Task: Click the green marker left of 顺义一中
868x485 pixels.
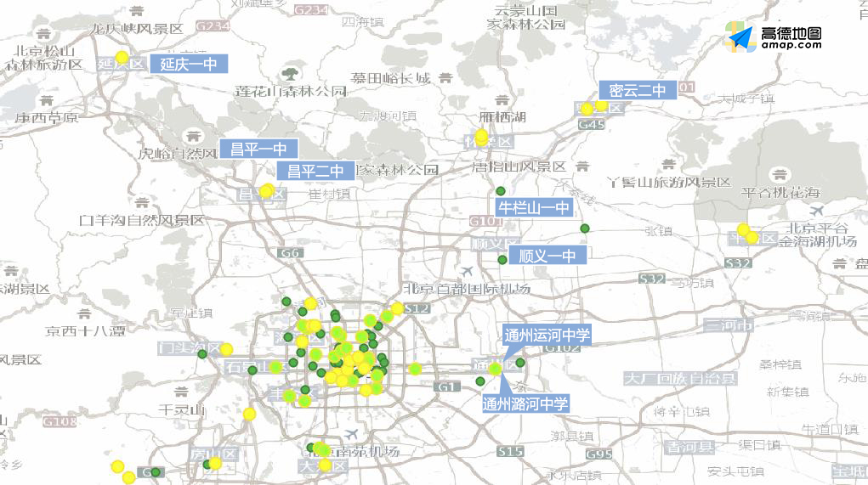Action: [502, 259]
